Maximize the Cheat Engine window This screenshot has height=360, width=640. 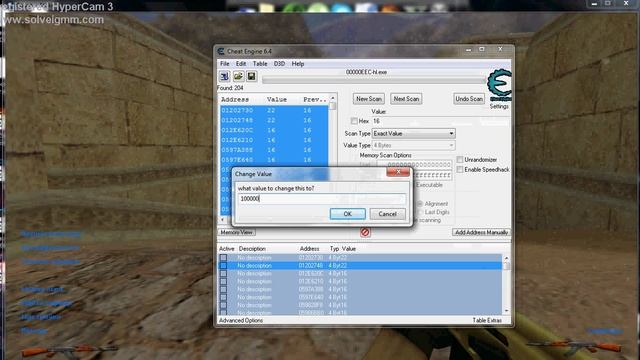[x=482, y=49]
